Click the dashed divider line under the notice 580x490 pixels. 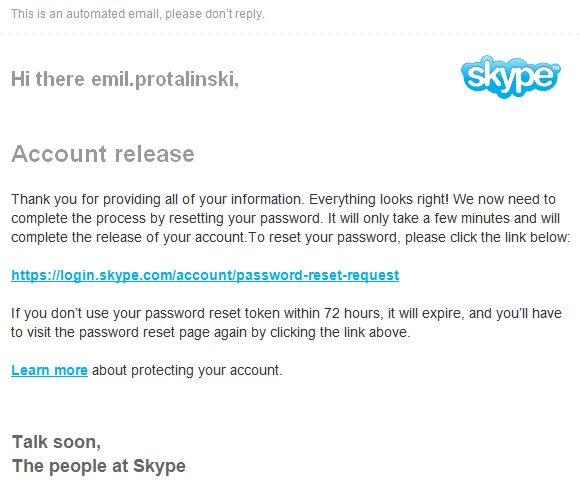point(290,34)
